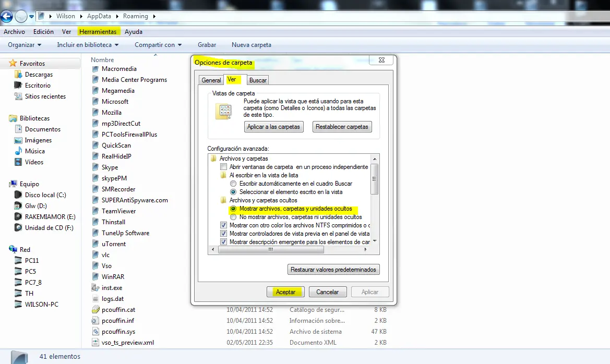The height and width of the screenshot is (364, 610).
Task: Expand breadcrumb arrow after Wilson
Action: click(x=81, y=16)
